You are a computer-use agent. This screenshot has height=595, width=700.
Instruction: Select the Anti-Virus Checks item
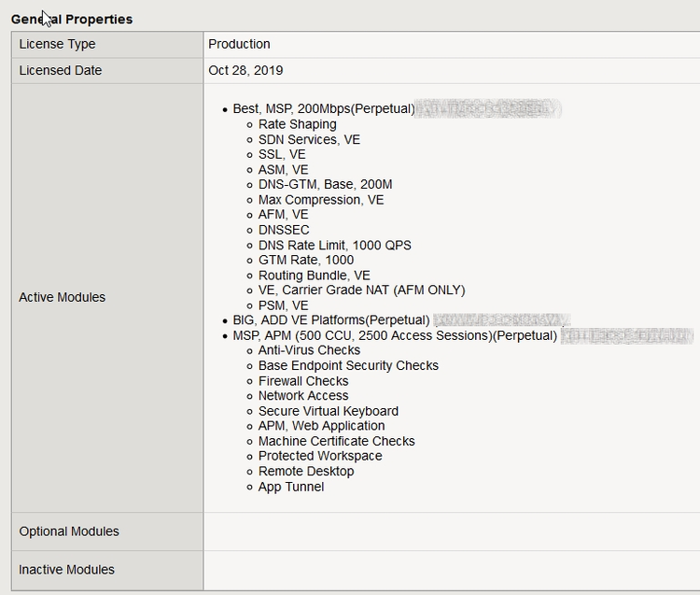(x=309, y=350)
